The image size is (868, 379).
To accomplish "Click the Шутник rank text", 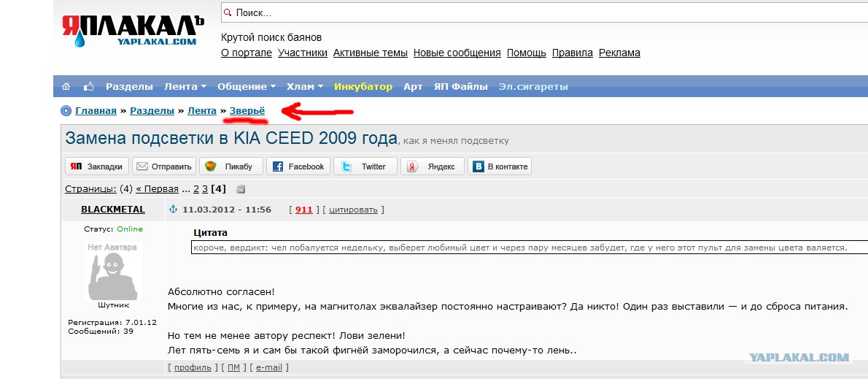I will pyautogui.click(x=113, y=305).
